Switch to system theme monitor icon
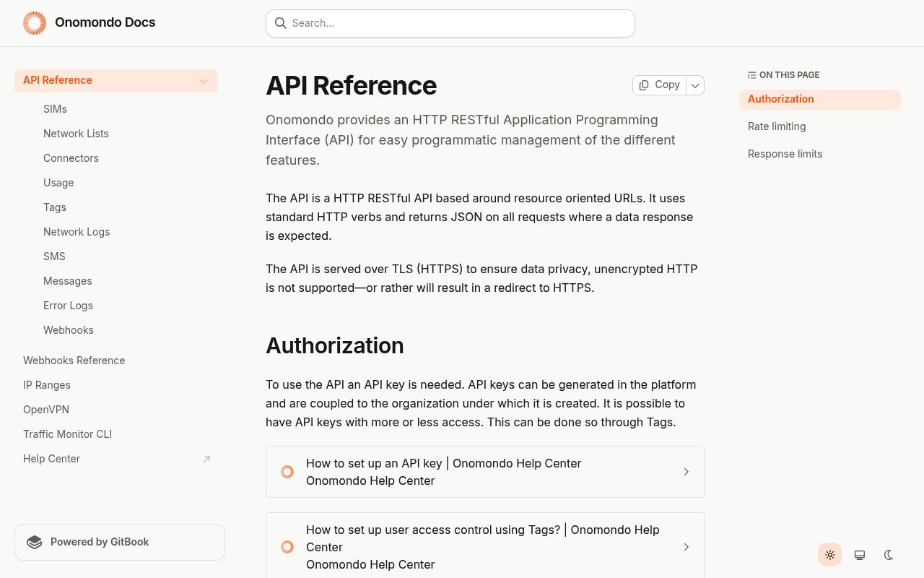The height and width of the screenshot is (578, 924). tap(860, 555)
